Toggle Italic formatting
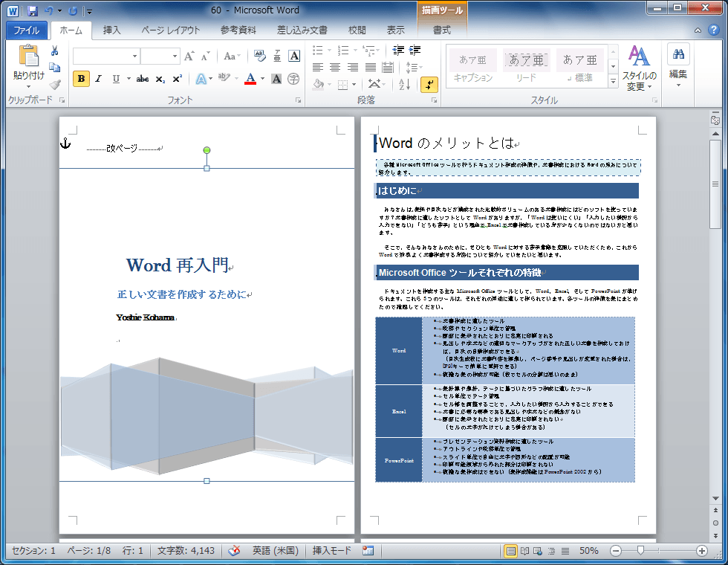 tap(98, 79)
